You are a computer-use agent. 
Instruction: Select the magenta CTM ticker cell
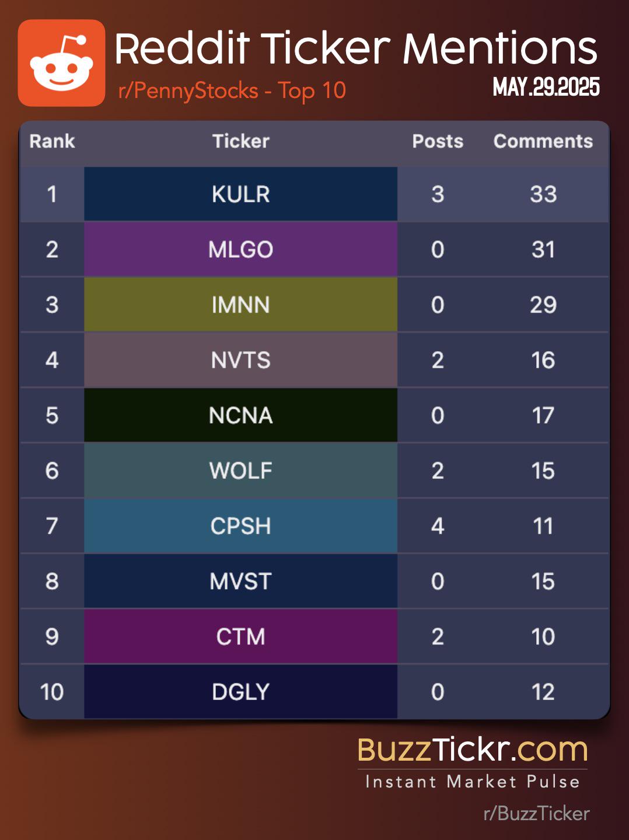240,636
